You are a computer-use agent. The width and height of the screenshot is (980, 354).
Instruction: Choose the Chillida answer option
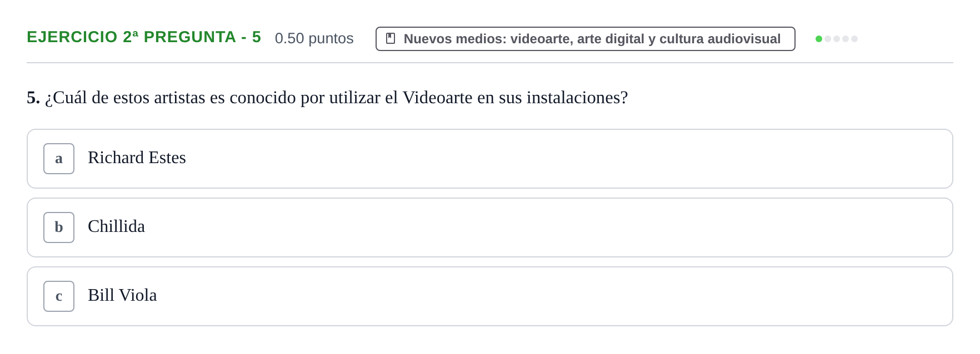(x=490, y=227)
